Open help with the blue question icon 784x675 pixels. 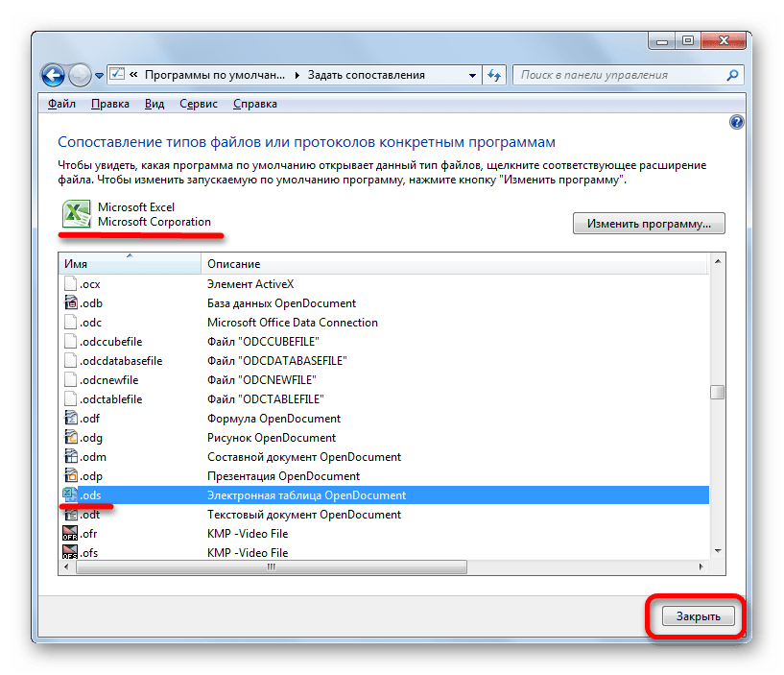pyautogui.click(x=737, y=122)
